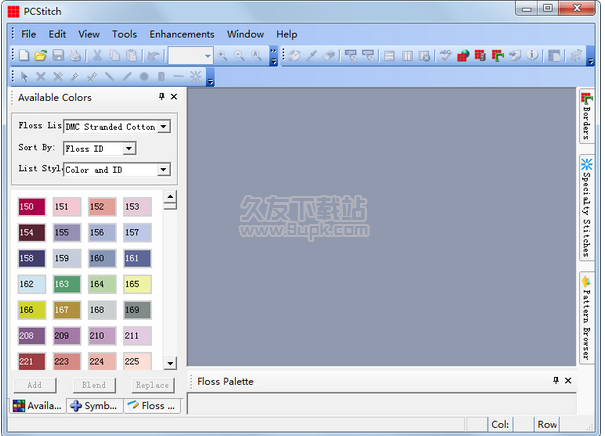Select the eraser tool

[328, 56]
